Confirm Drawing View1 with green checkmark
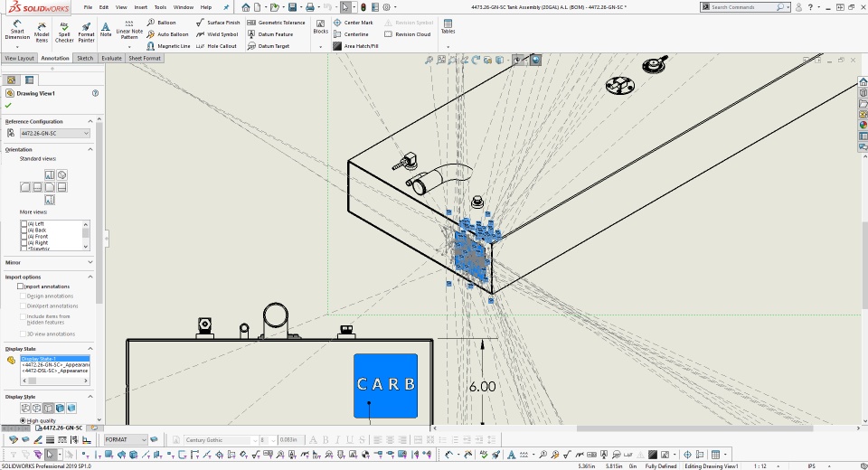The width and height of the screenshot is (868, 470). [x=8, y=105]
